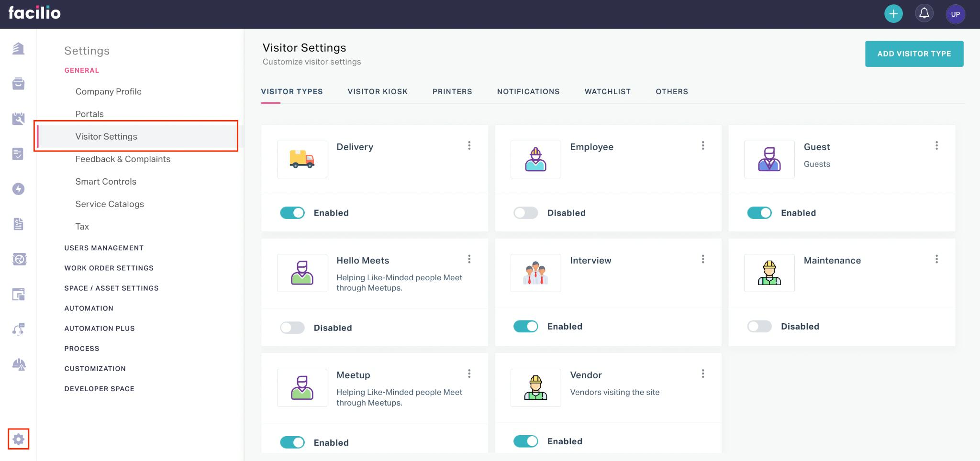Open the Meetup card three-dot menu
The height and width of the screenshot is (461, 980).
[x=469, y=373]
